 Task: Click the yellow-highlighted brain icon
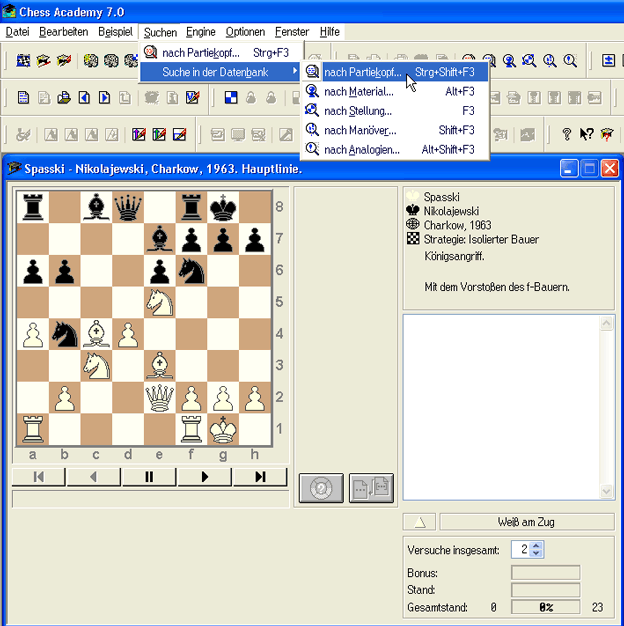pyautogui.click(x=91, y=61)
